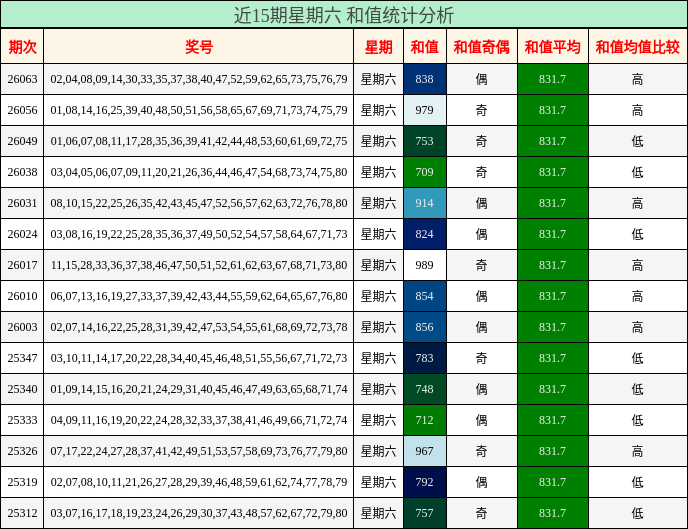
Task: Click 831.7 average in row 26017
Action: (x=552, y=265)
